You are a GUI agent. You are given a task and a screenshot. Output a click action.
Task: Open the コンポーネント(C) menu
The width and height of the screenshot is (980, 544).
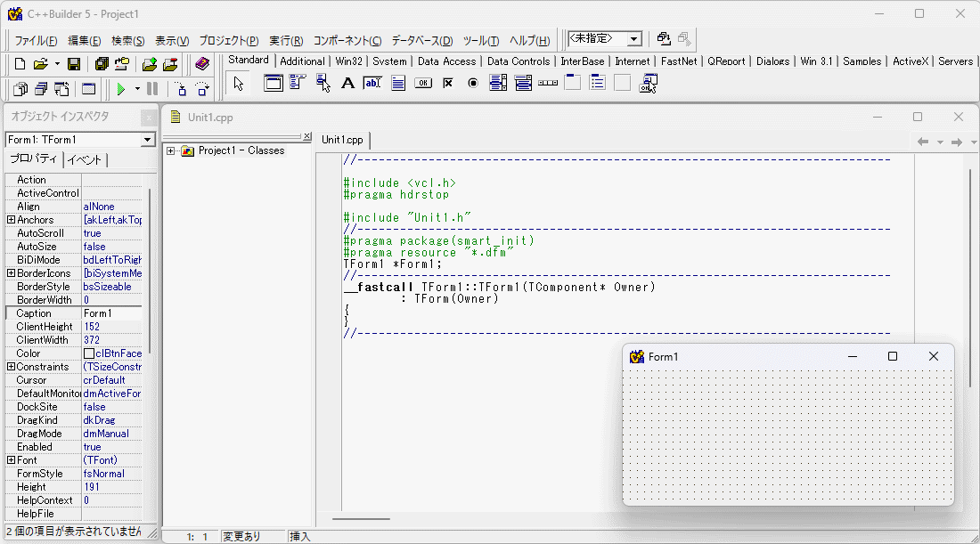(x=347, y=41)
